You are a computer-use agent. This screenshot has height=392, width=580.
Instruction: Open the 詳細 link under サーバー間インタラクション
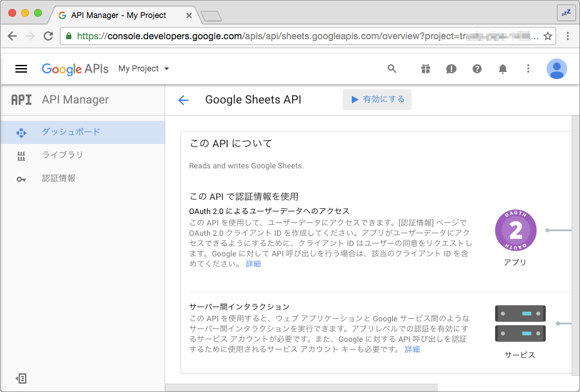tap(412, 350)
